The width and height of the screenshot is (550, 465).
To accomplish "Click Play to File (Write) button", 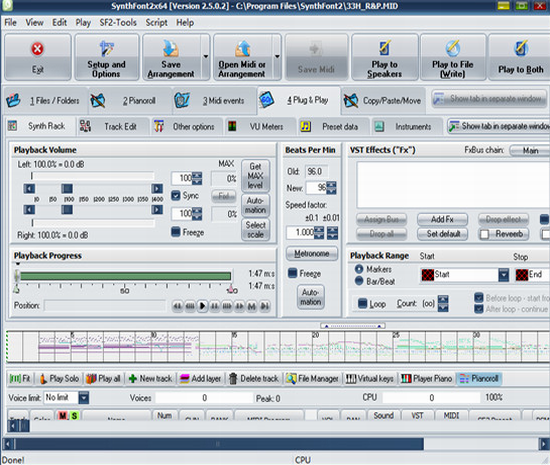I will (453, 57).
